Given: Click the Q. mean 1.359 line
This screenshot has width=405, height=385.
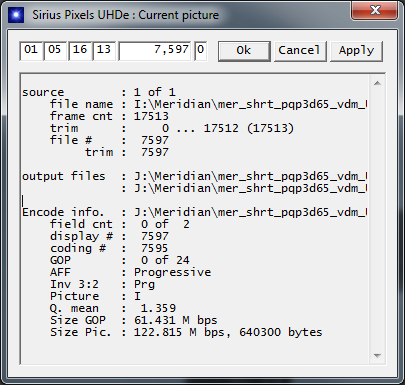Looking at the screenshot, I should point(113,308).
